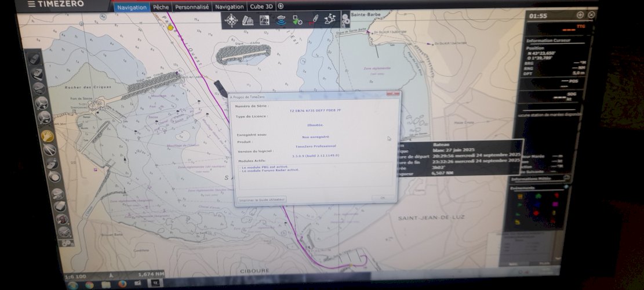Click the satellite photo overlay icon

pyautogui.click(x=264, y=20)
